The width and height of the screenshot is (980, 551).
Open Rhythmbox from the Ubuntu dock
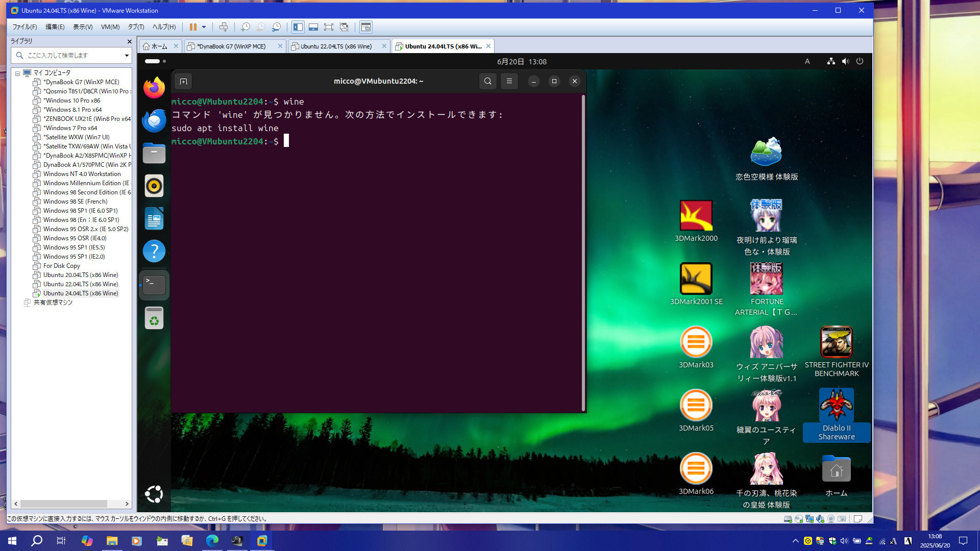tap(154, 186)
